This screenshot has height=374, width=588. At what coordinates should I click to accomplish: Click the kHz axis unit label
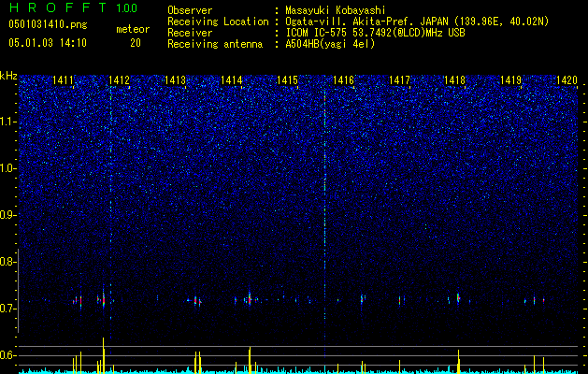click(8, 76)
